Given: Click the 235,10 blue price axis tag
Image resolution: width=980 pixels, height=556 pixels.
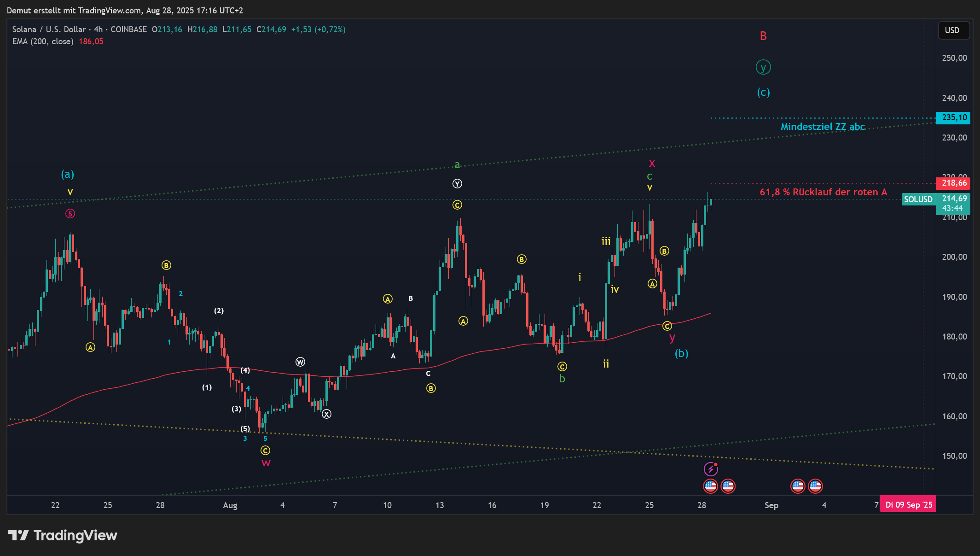Looking at the screenshot, I should (954, 117).
